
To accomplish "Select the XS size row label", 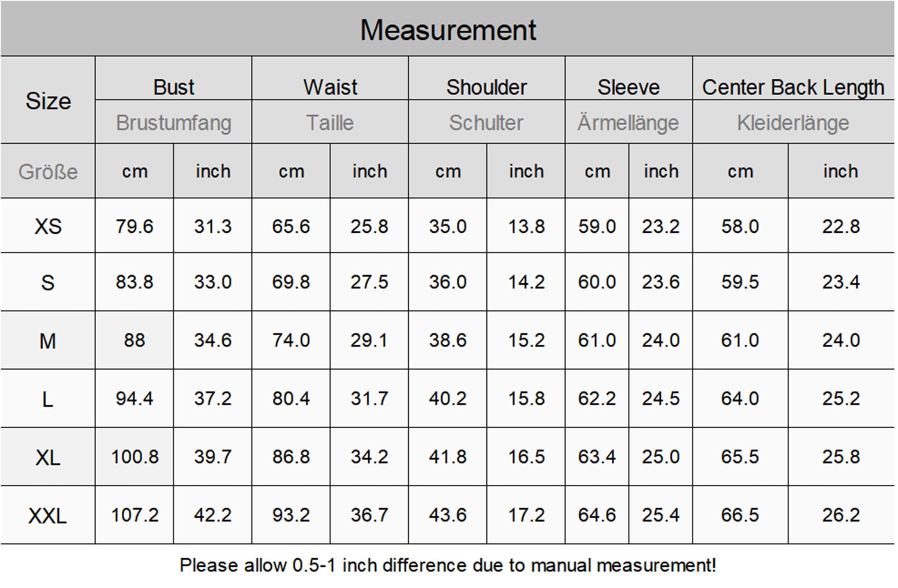I will [x=48, y=227].
